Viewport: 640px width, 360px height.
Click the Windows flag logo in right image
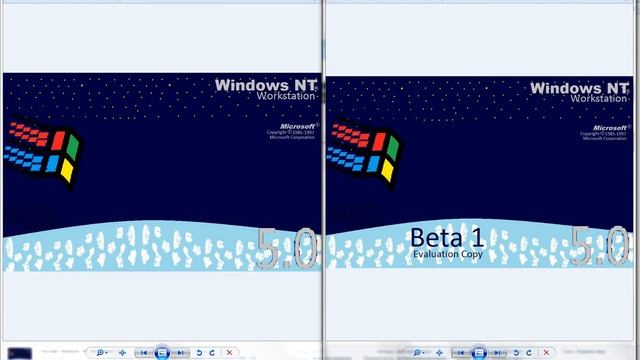(364, 152)
